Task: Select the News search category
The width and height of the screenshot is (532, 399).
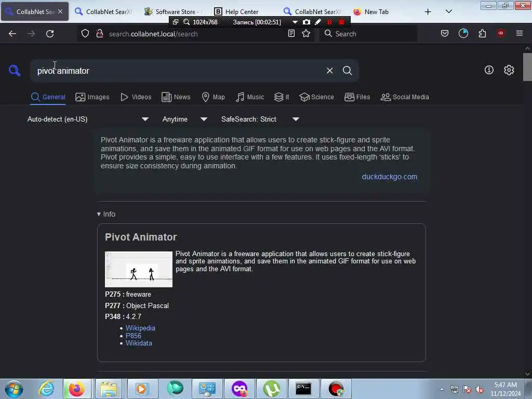Action: [176, 97]
